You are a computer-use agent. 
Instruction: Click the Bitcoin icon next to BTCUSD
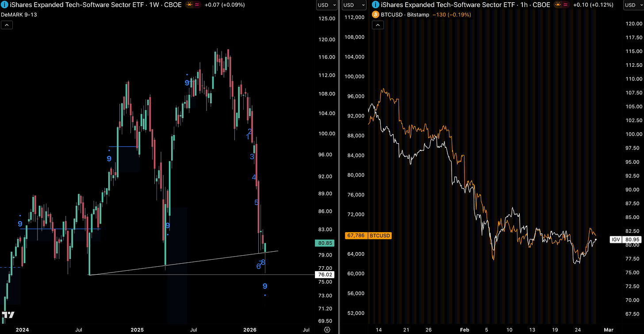tap(376, 15)
